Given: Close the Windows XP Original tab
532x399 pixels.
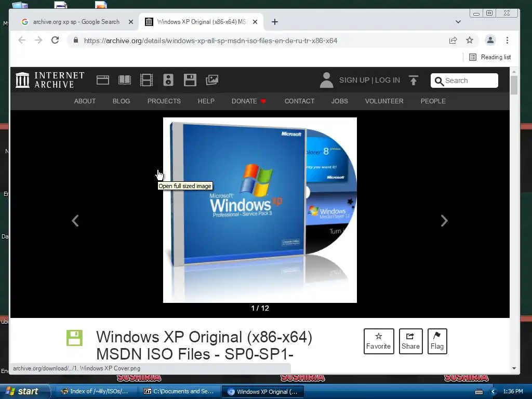Looking at the screenshot, I should tap(255, 22).
